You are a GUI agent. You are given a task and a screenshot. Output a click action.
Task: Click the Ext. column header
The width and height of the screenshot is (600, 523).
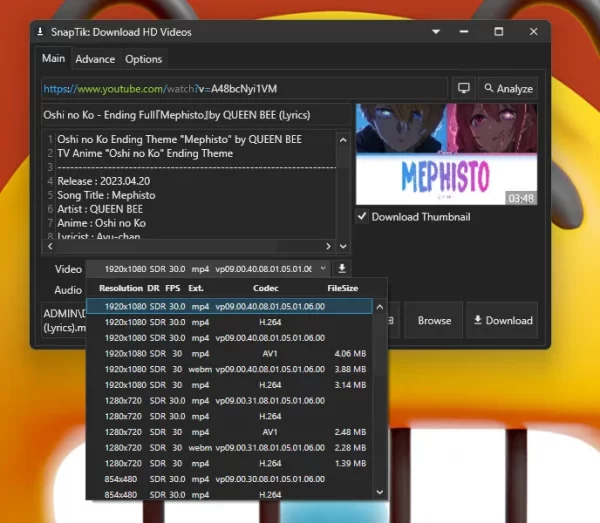point(196,288)
